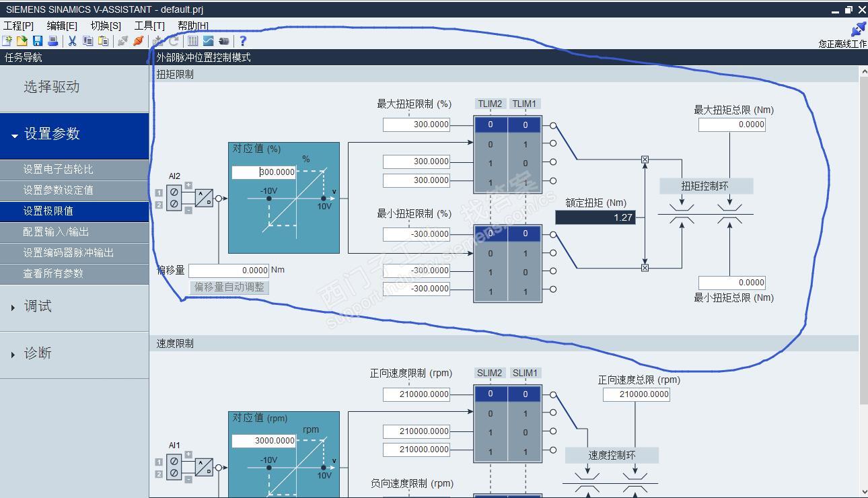The image size is (868, 498).
Task: Select 选择驱动 in task navigation
Action: pyautogui.click(x=74, y=87)
